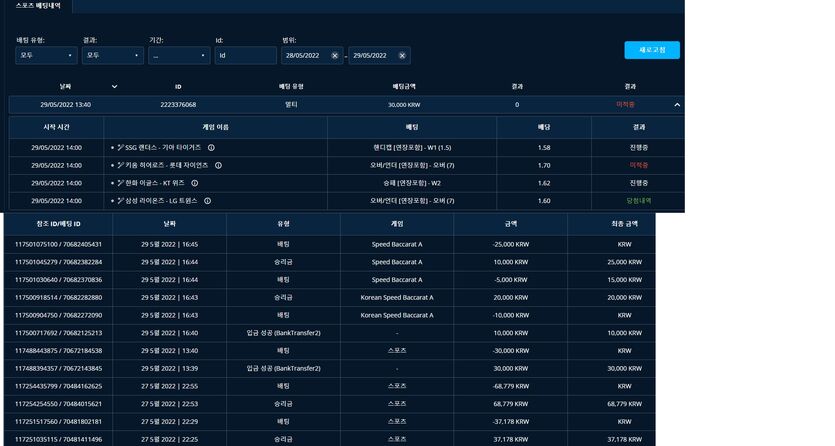Image resolution: width=835 pixels, height=446 pixels.
Task: Click reference 117500918514 / 70682282880
Action: pos(58,298)
